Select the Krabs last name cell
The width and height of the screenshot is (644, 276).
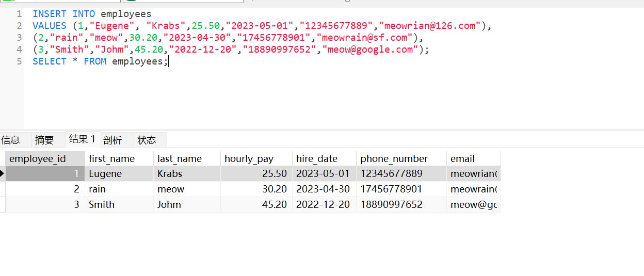pyautogui.click(x=170, y=174)
